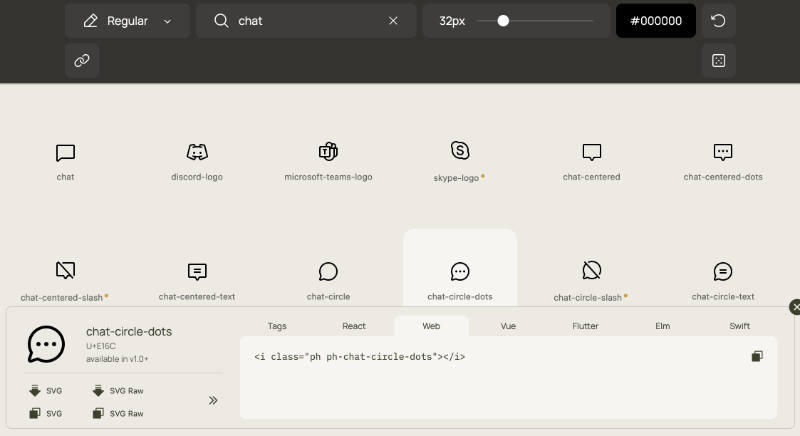Select the chat-centered-dots icon
This screenshot has width=800, height=436.
pos(723,152)
